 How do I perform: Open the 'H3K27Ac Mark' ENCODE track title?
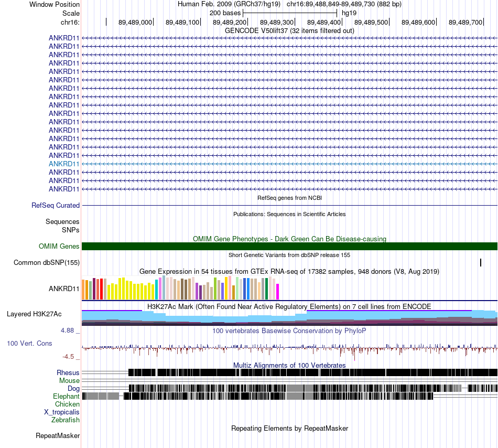pyautogui.click(x=289, y=306)
